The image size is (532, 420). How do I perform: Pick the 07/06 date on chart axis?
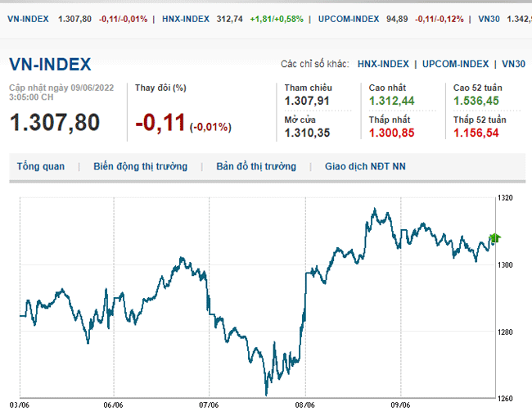coord(209,404)
